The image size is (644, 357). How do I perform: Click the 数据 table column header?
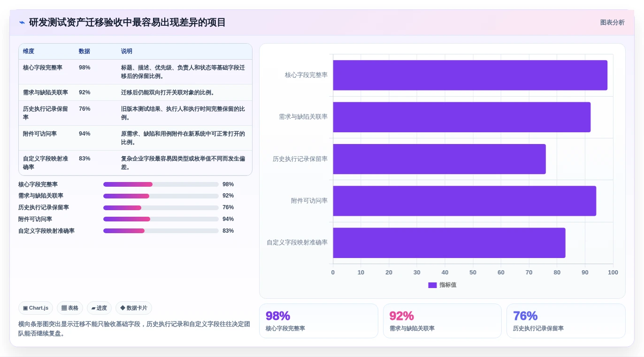pos(84,51)
